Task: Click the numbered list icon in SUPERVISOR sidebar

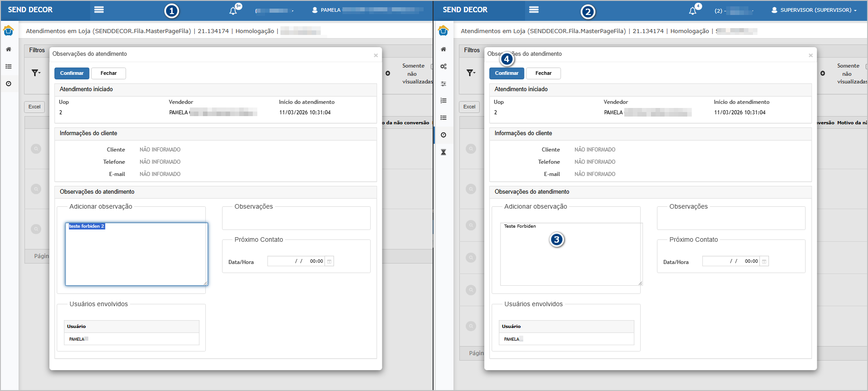Action: pos(444,100)
